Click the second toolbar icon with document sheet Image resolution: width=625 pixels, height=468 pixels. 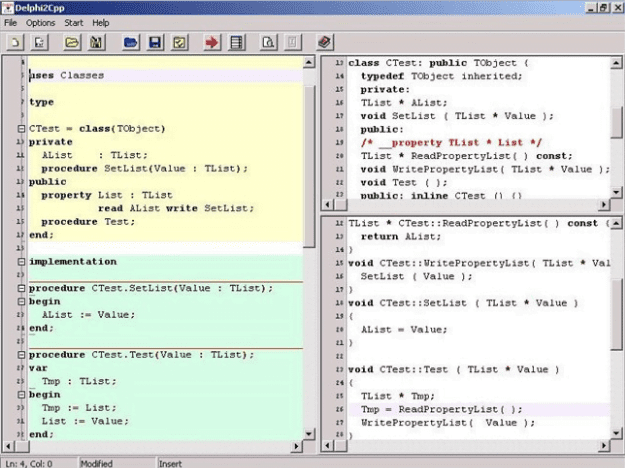pyautogui.click(x=39, y=42)
